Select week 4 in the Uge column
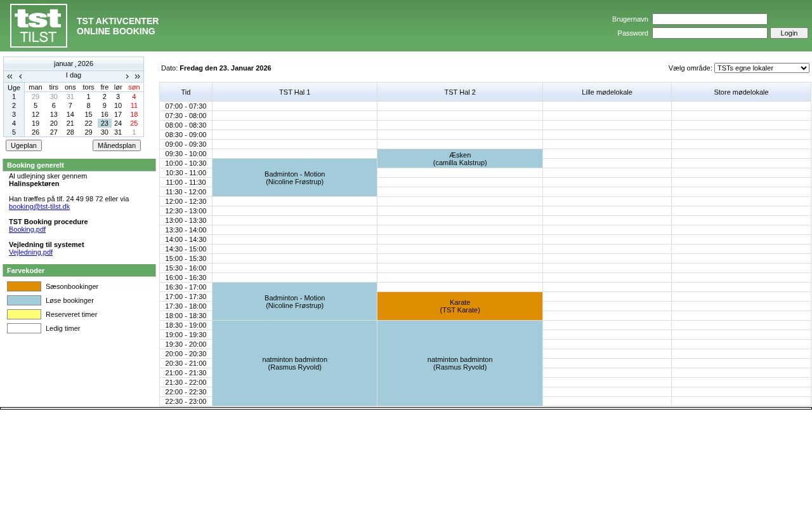 pos(14,123)
